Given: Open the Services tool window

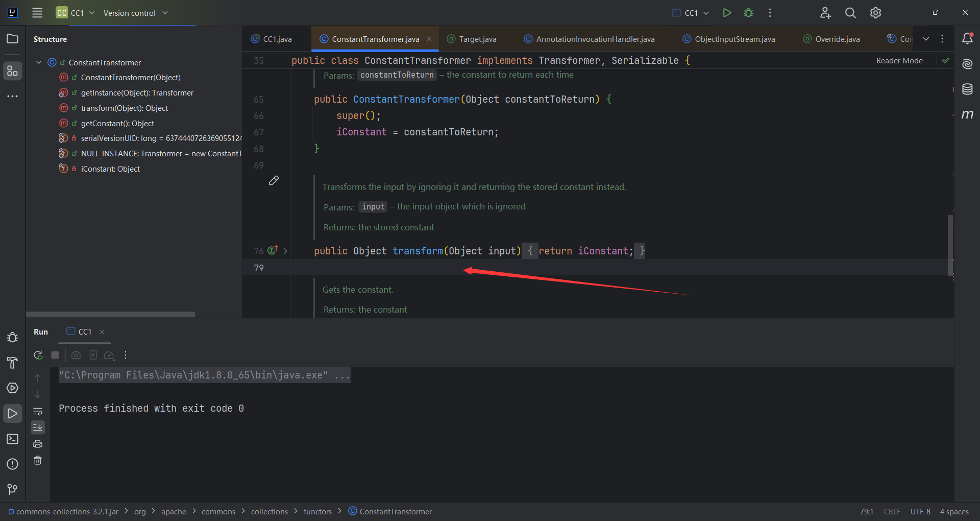Looking at the screenshot, I should [x=12, y=388].
